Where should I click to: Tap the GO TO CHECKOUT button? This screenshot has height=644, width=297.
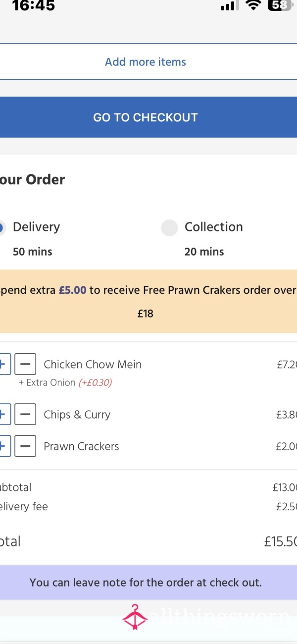tap(146, 117)
